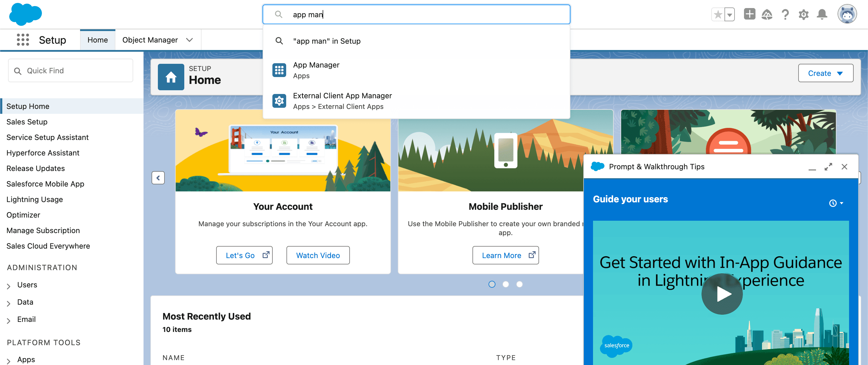Screen dimensions: 868x365
Task: Switch to the Object Manager tab
Action: point(150,40)
